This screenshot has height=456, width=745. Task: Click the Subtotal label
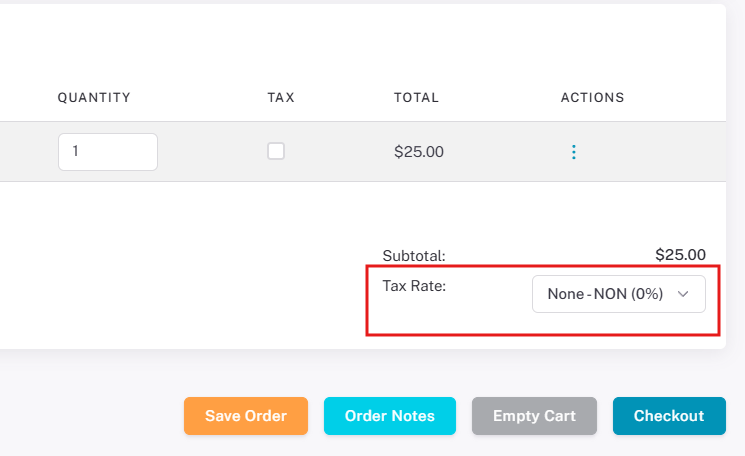coord(414,256)
